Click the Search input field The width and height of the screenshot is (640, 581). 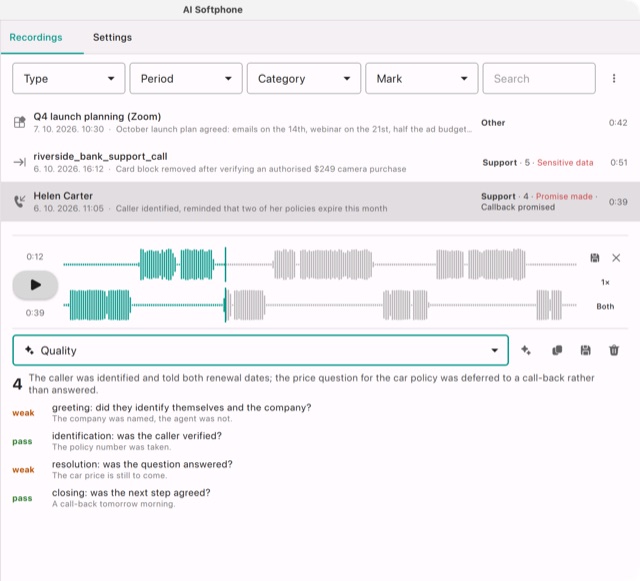coord(539,78)
